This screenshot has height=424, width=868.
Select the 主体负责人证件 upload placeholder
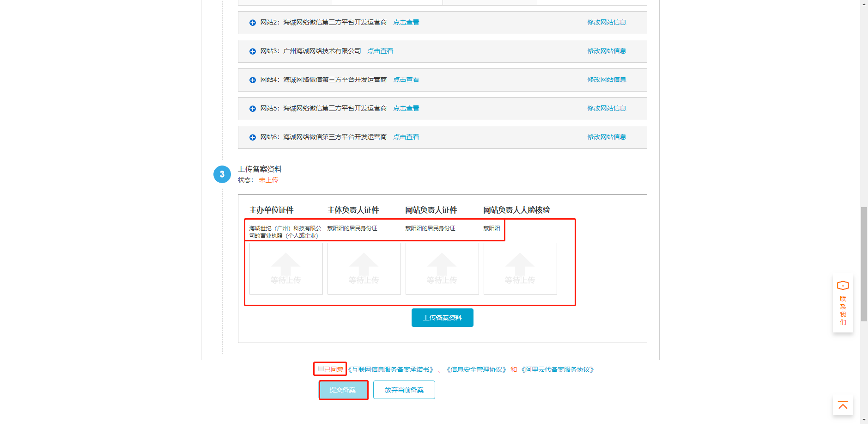tap(364, 269)
